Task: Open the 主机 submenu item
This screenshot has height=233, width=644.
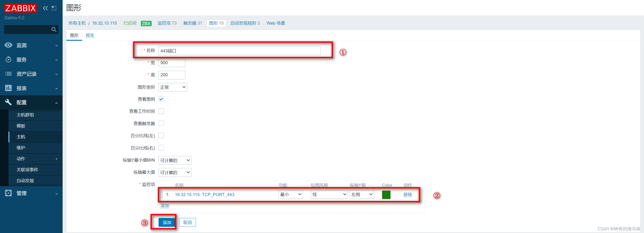Action: coord(36,137)
